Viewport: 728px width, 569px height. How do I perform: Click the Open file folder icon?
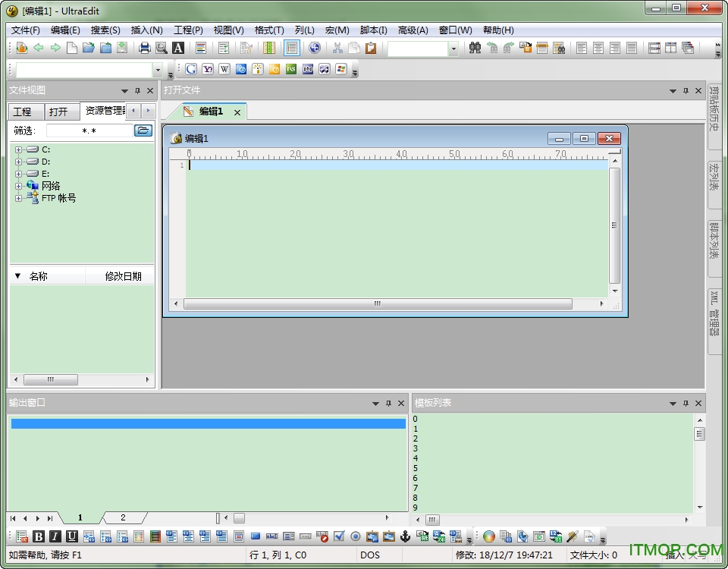point(89,48)
